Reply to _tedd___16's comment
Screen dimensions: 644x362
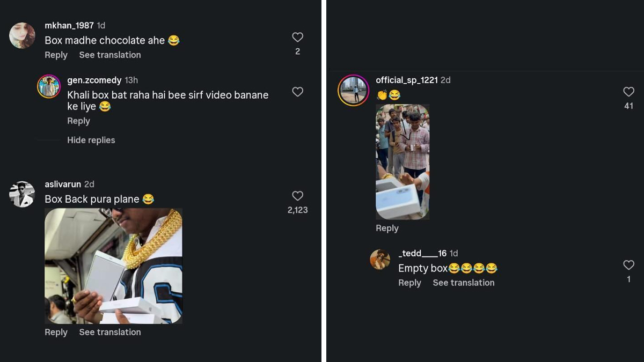click(409, 283)
